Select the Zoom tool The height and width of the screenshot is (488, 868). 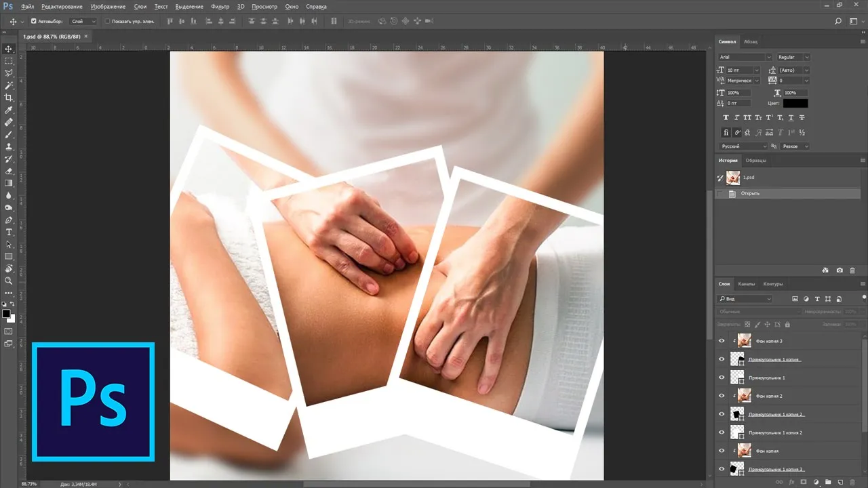tap(9, 281)
